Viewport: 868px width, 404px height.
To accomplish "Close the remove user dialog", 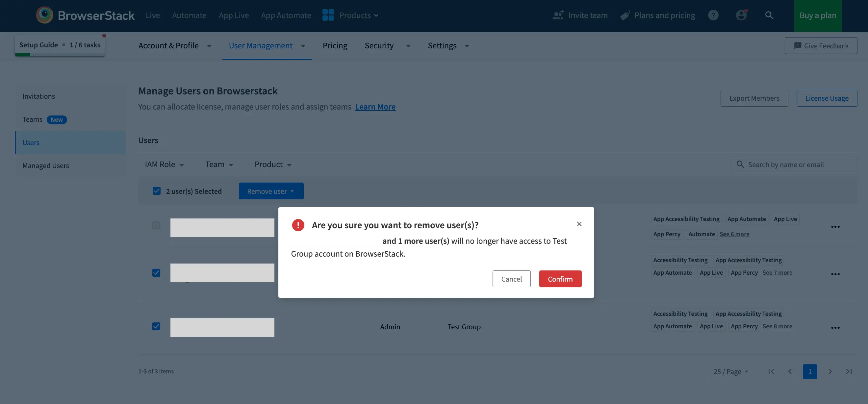I will point(579,224).
